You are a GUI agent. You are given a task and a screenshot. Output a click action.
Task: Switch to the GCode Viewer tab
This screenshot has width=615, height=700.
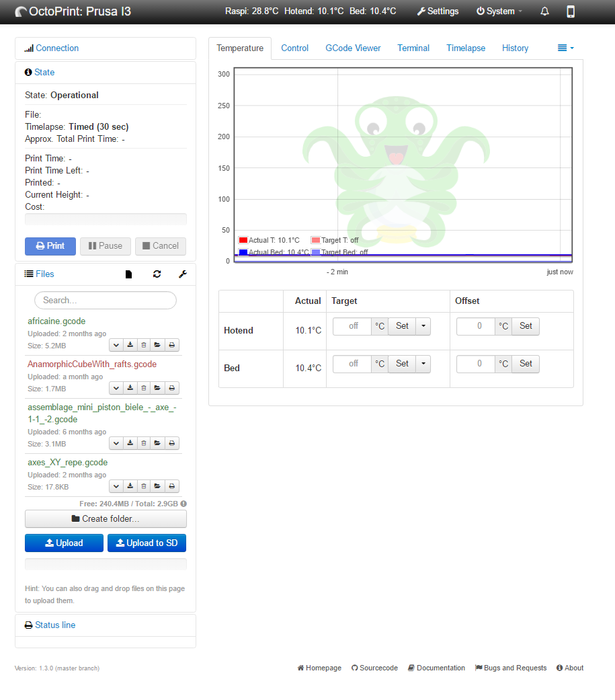pyautogui.click(x=353, y=48)
